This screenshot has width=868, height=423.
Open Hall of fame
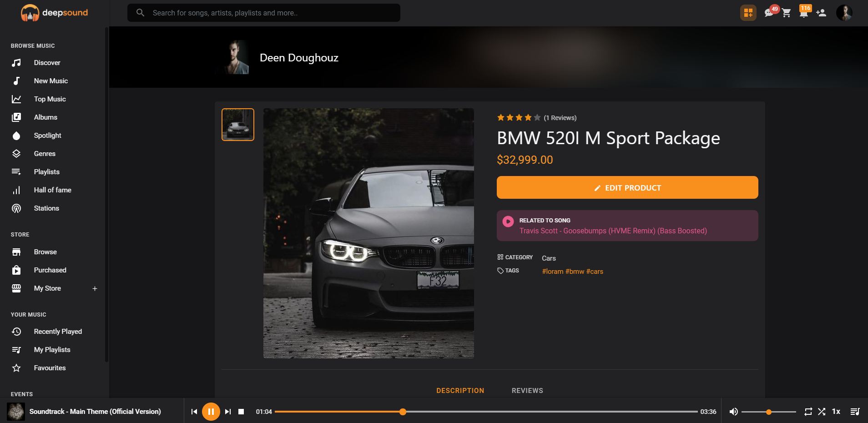[52, 190]
